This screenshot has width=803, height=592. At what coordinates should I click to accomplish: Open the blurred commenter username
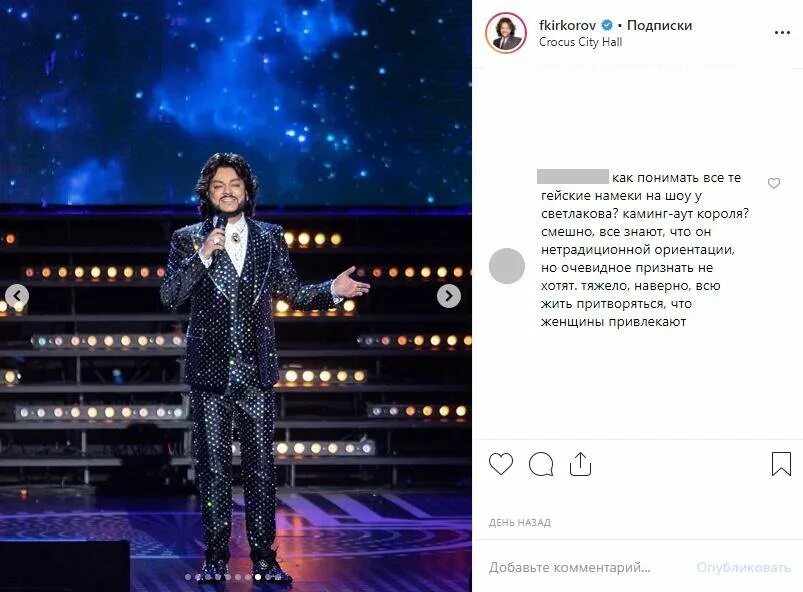[x=573, y=177]
